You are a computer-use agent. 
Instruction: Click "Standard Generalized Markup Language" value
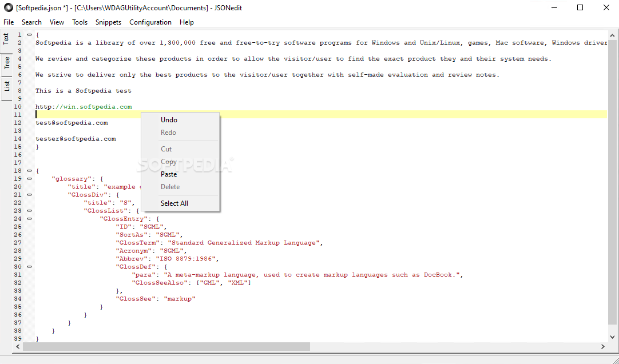244,243
